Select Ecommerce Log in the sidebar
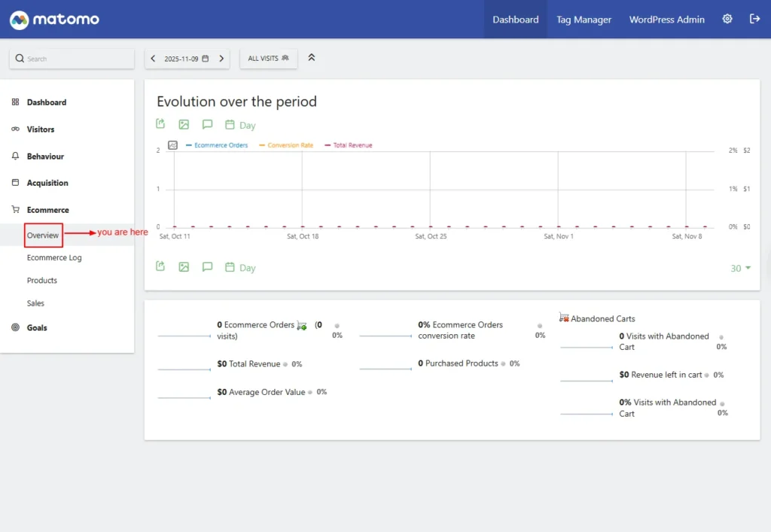 (x=54, y=257)
